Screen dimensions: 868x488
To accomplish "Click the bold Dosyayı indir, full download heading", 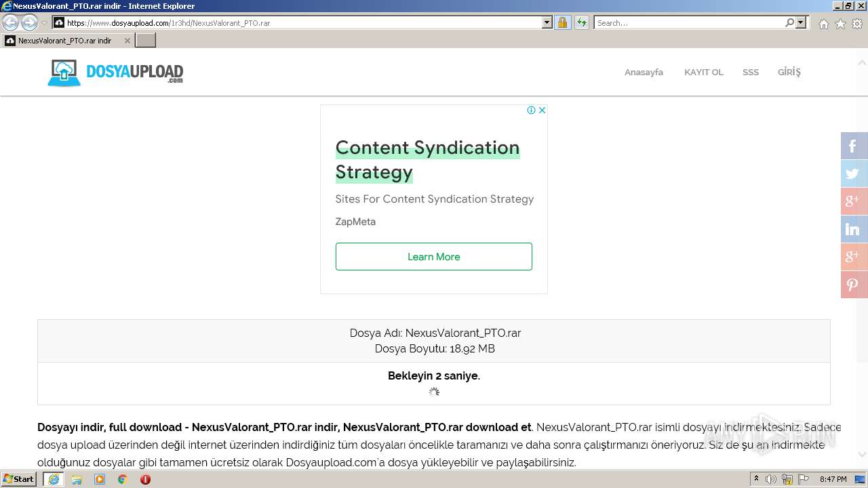I will [284, 427].
